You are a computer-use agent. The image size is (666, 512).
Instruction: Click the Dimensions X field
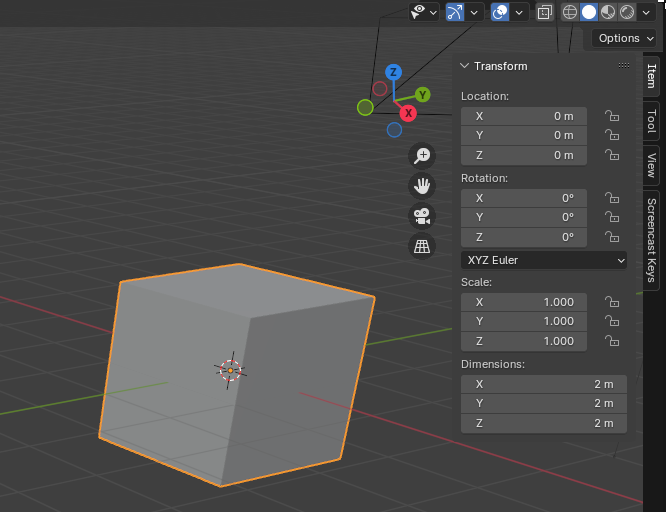tap(544, 384)
